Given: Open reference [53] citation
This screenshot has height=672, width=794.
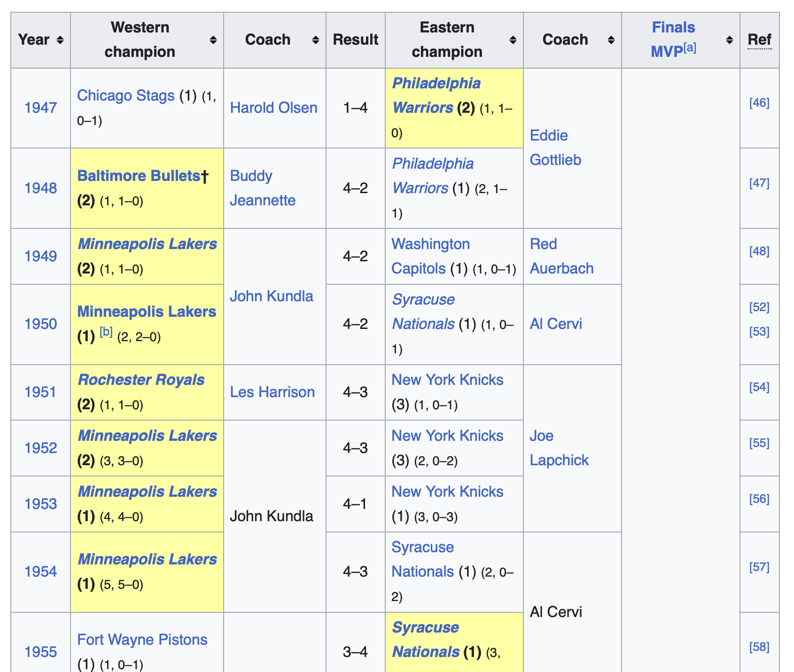Looking at the screenshot, I should pos(759,332).
